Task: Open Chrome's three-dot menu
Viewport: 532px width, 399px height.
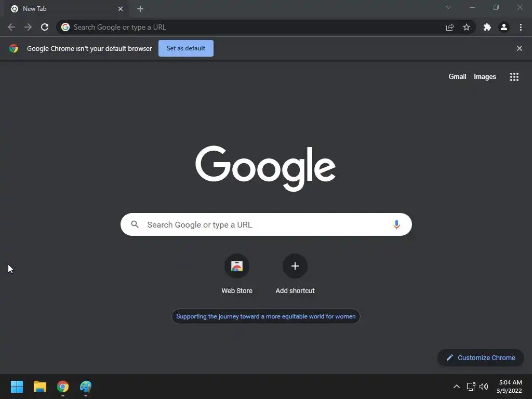Action: coord(521,27)
